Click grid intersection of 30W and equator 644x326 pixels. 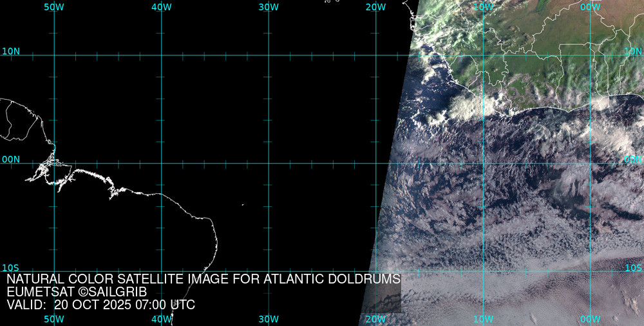pos(269,163)
